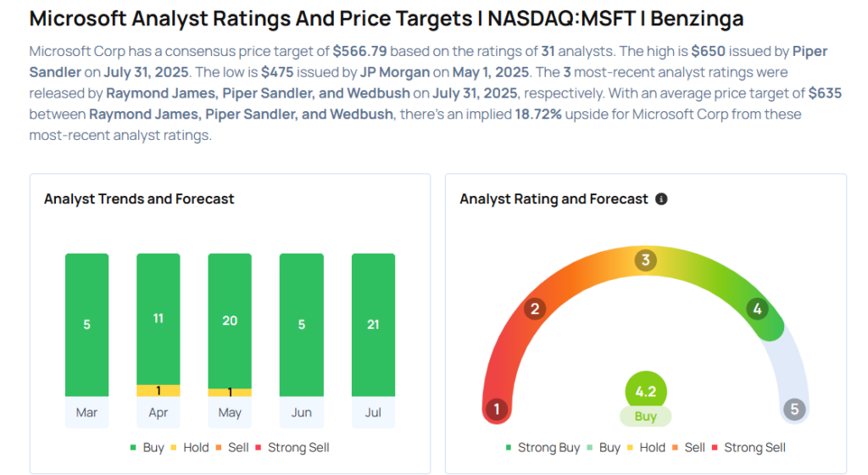The width and height of the screenshot is (868, 475).
Task: Click the May month label
Action: point(230,413)
